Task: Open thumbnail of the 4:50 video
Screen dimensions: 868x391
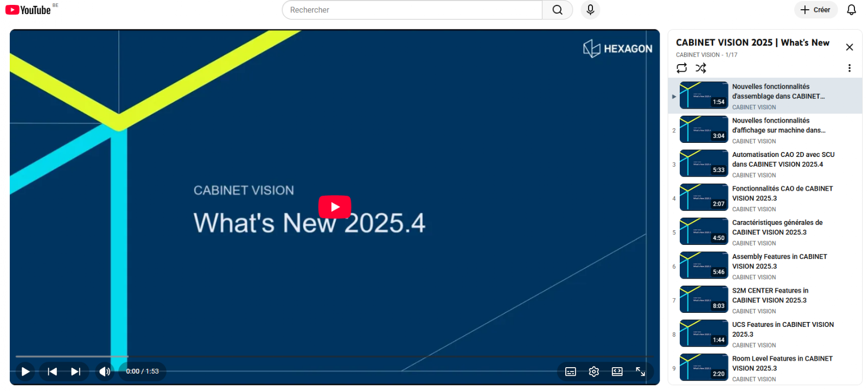Action: 704,231
